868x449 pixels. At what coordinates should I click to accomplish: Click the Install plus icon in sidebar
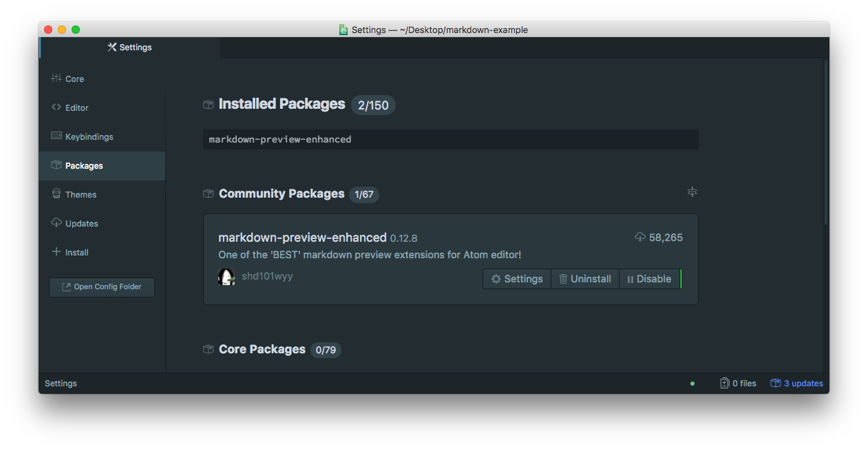tap(56, 252)
